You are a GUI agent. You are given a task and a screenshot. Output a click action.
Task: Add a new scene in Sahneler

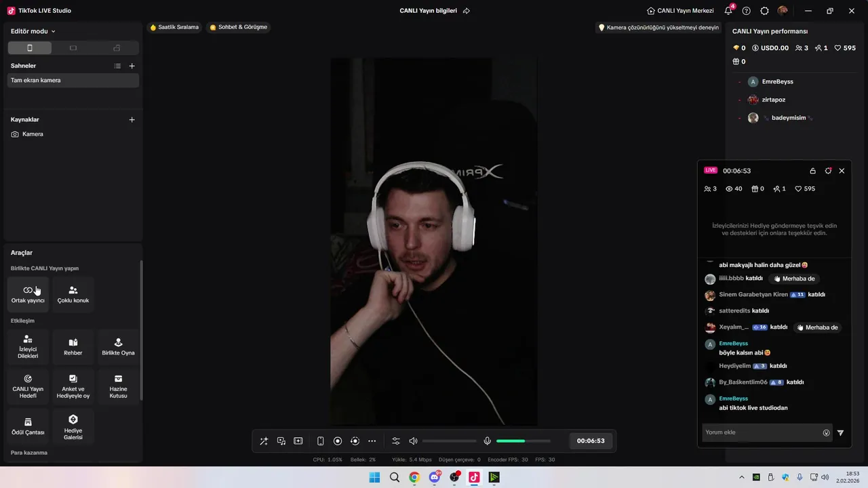point(132,66)
